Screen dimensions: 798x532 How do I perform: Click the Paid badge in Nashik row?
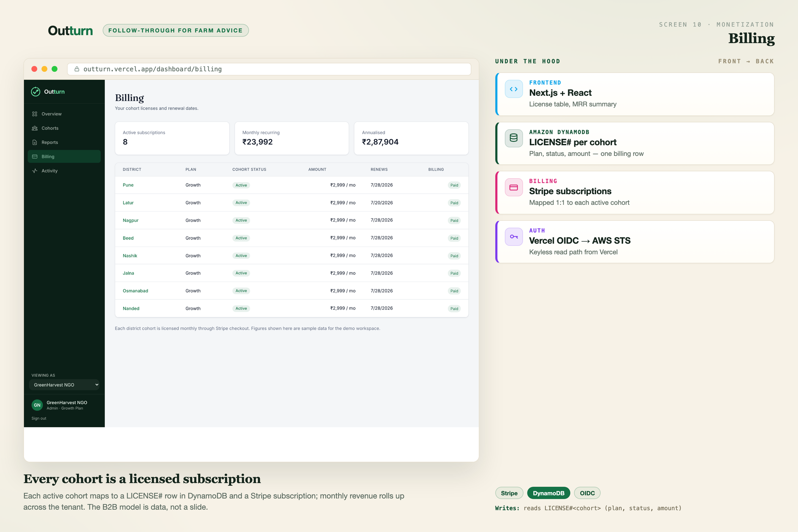[x=454, y=256]
